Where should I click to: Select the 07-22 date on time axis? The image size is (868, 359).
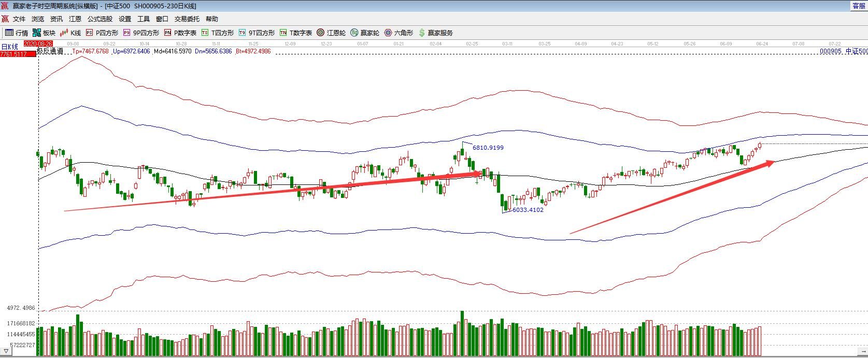(x=834, y=44)
